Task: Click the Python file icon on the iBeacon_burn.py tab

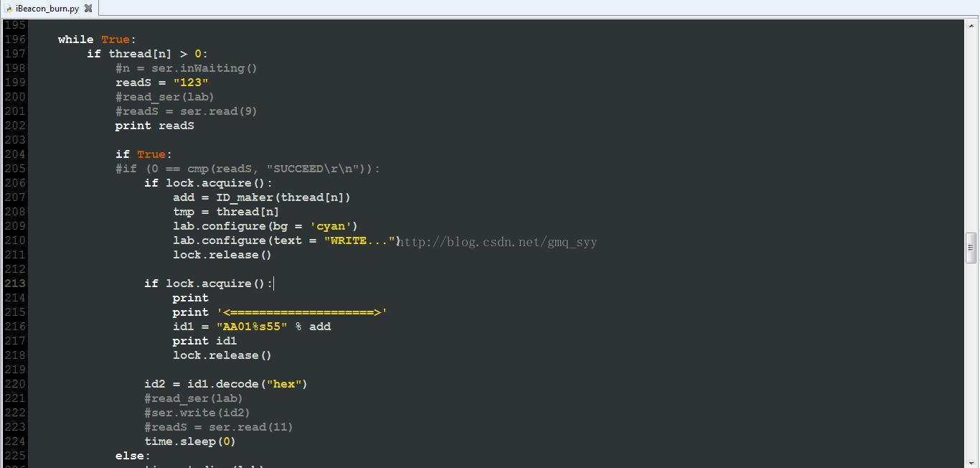Action: coord(9,9)
